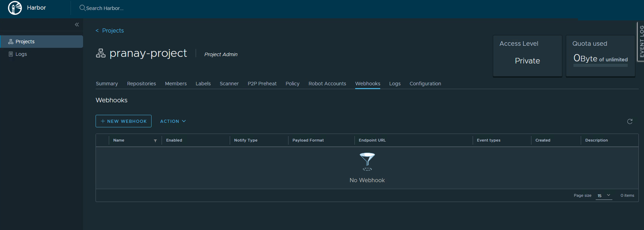Click the New Webhook button

pyautogui.click(x=124, y=121)
